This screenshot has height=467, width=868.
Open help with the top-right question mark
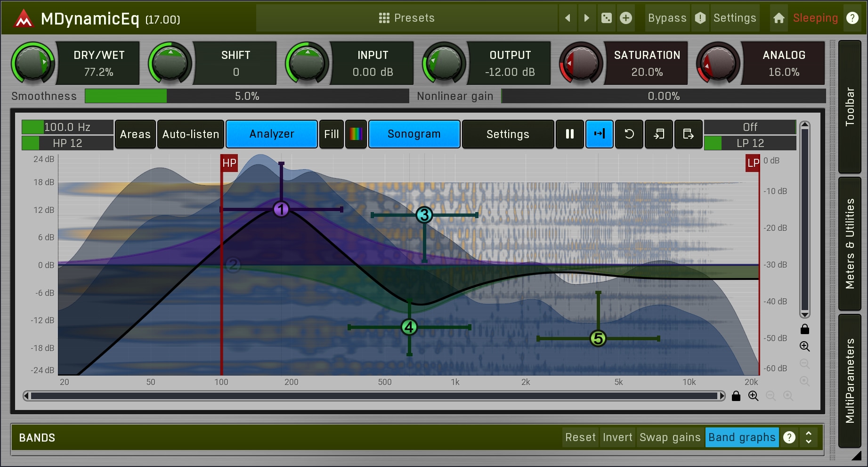pyautogui.click(x=852, y=18)
